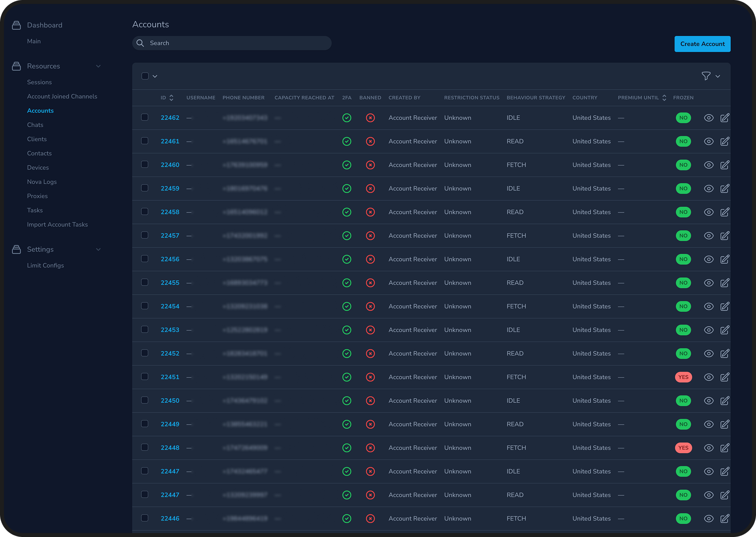The width and height of the screenshot is (756, 537).
Task: Collapse the Settings section chevron
Action: pyautogui.click(x=98, y=249)
